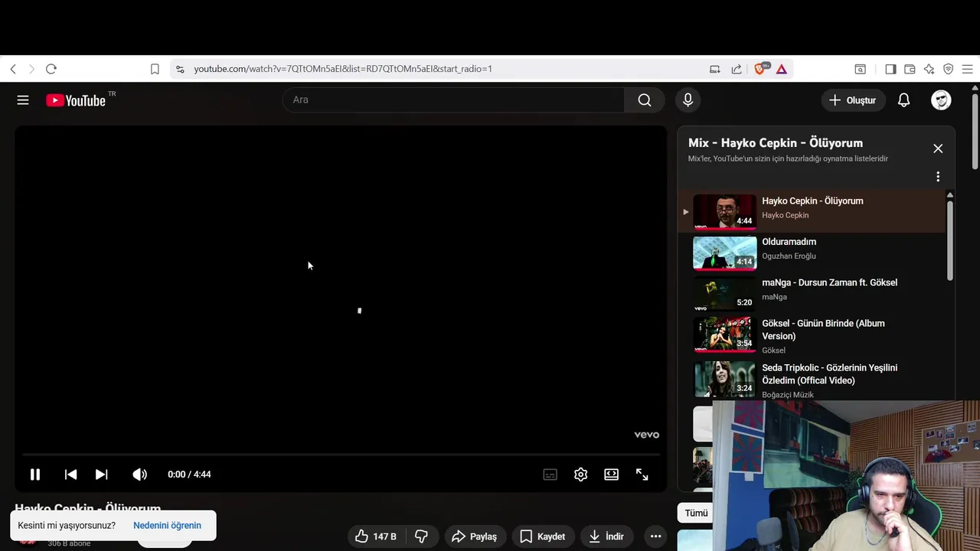Start voice search with microphone icon
Image resolution: width=980 pixels, height=551 pixels.
688,100
